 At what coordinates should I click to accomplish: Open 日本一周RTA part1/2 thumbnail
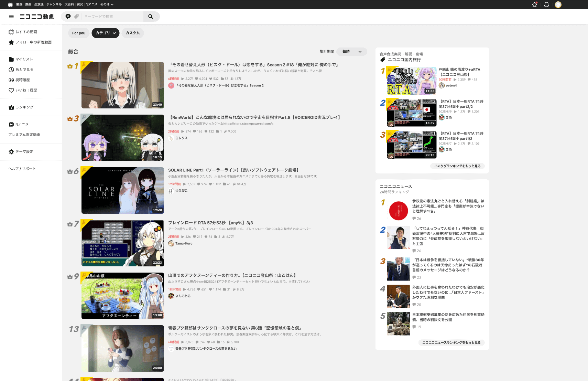point(412,145)
